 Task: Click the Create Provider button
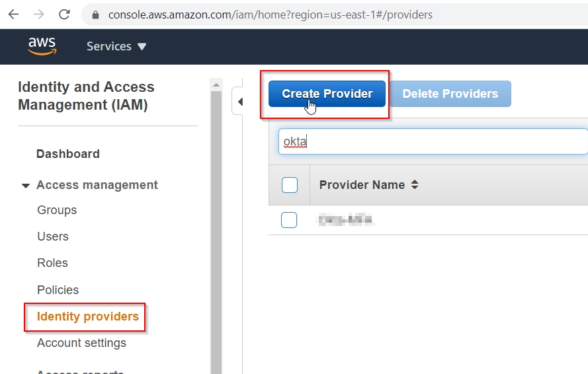pos(327,94)
